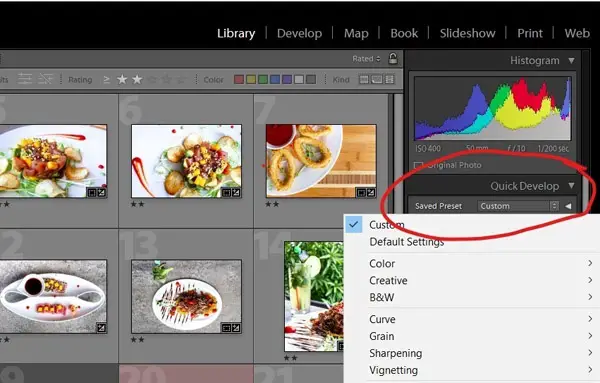600x383 pixels.
Task: Open the rating comparison operator symbol
Action: [106, 80]
